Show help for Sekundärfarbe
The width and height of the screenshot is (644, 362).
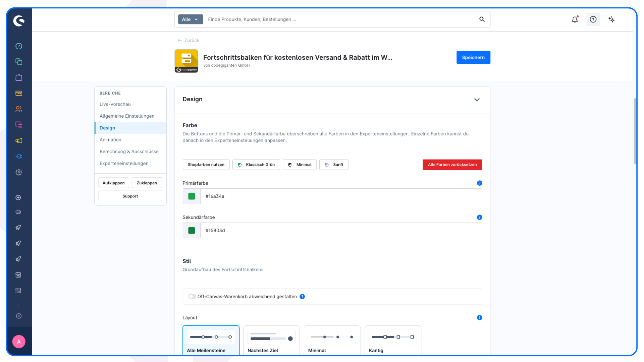[x=480, y=217]
